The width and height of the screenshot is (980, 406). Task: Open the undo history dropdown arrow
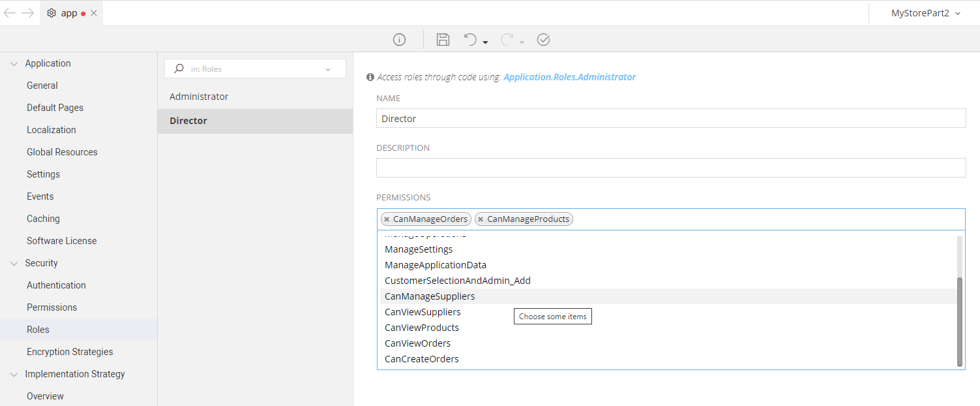click(486, 42)
